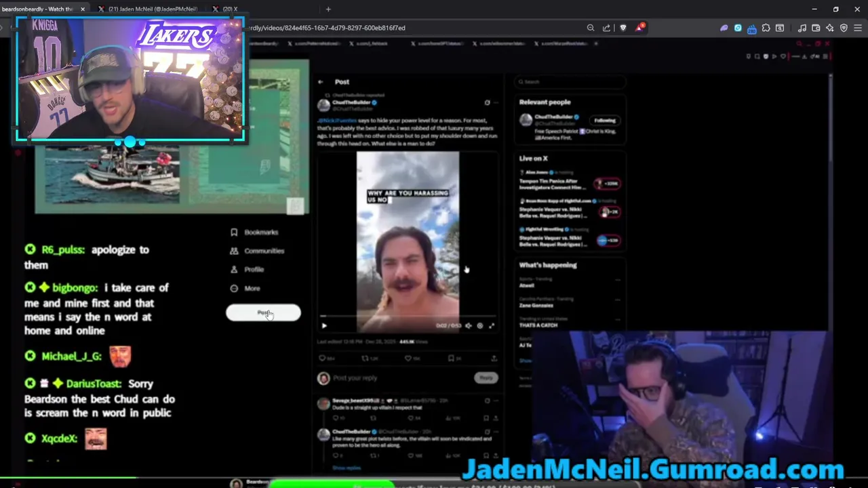Like ChudTheBuilder's reply about plot twists
Screen dimensions: 868x488
coord(411,456)
